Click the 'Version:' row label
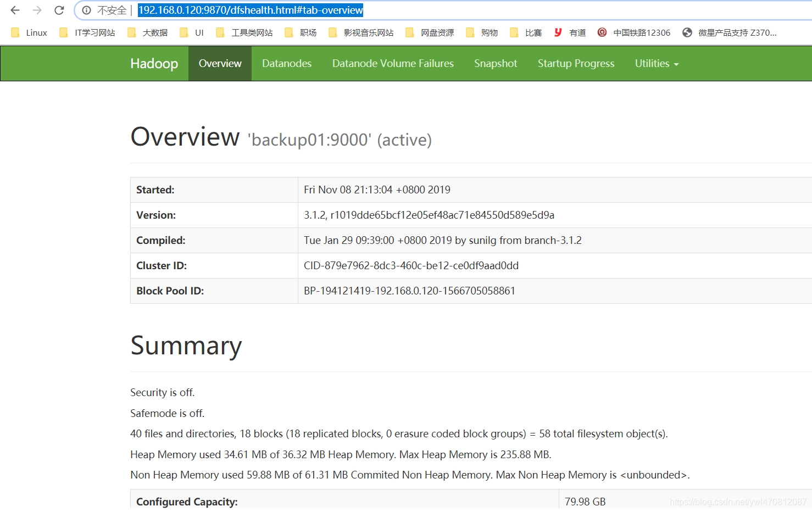 156,215
